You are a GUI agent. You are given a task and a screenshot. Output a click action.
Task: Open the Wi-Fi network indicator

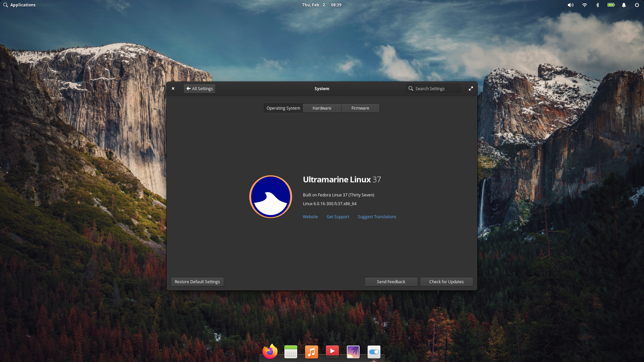pos(584,5)
